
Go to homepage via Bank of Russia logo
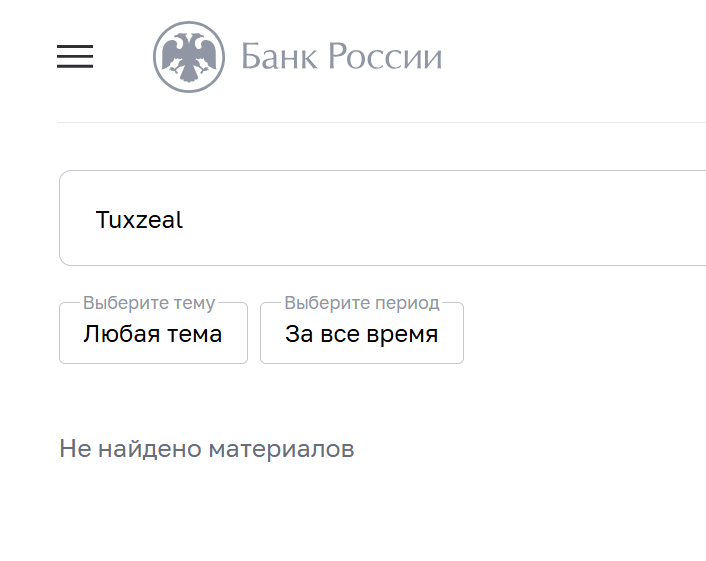(x=297, y=57)
